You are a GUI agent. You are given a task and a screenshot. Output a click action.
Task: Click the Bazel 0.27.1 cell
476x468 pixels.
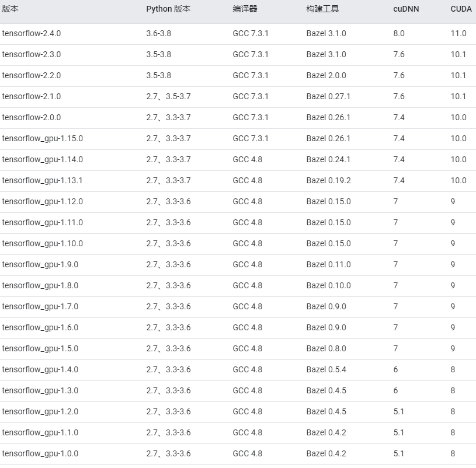click(328, 96)
